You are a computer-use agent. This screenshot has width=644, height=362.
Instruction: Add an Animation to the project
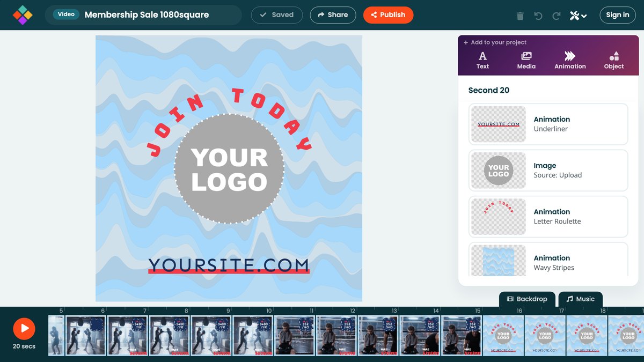pyautogui.click(x=570, y=60)
